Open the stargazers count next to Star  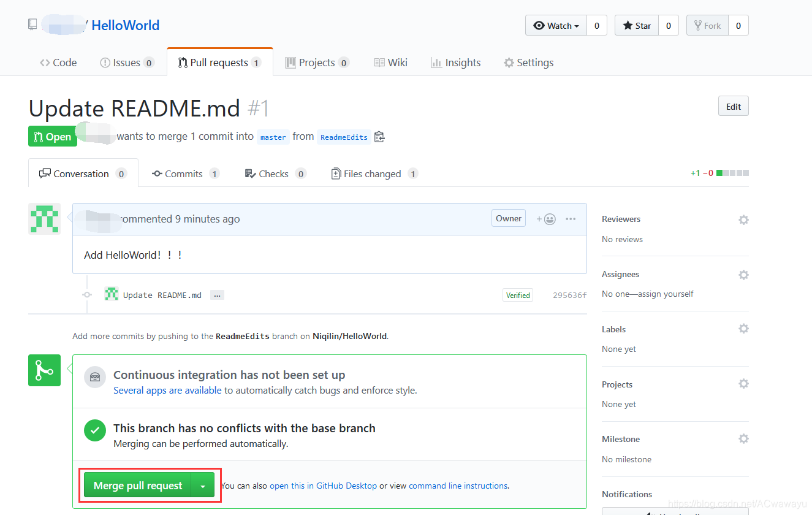point(668,25)
